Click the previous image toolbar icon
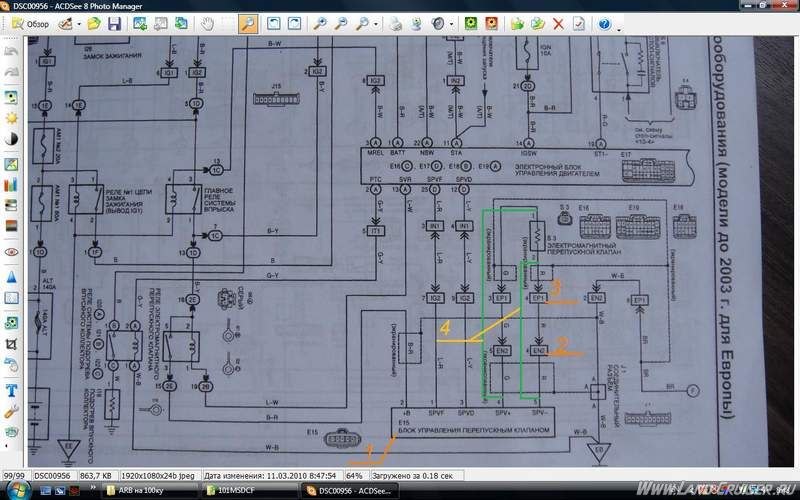Screen dimensions: 800x500 (x=140, y=24)
